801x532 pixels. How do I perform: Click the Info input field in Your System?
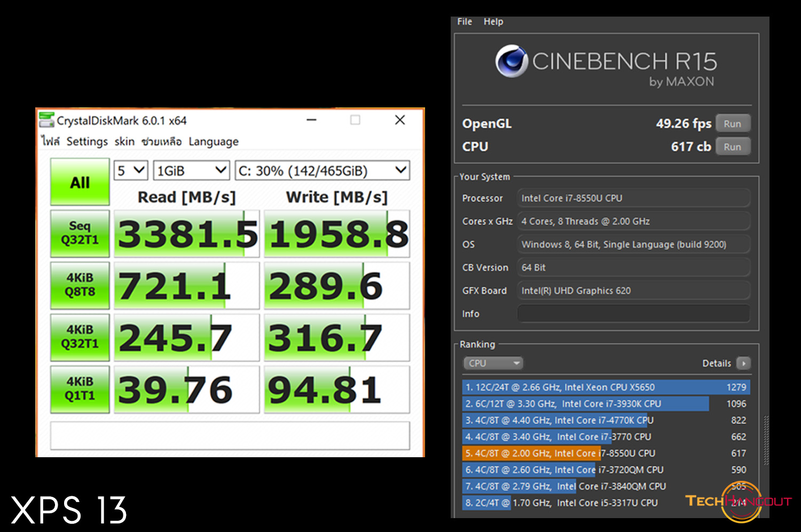(x=633, y=314)
